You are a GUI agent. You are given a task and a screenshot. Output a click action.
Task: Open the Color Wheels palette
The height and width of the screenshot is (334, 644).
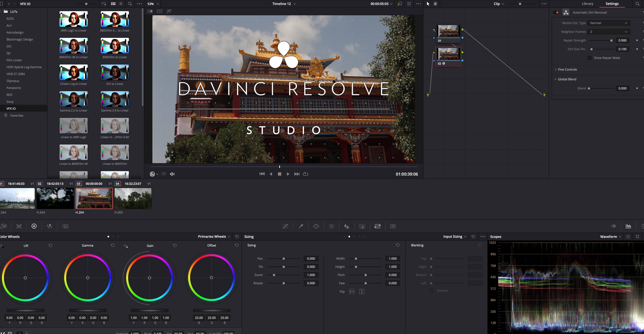[34, 226]
